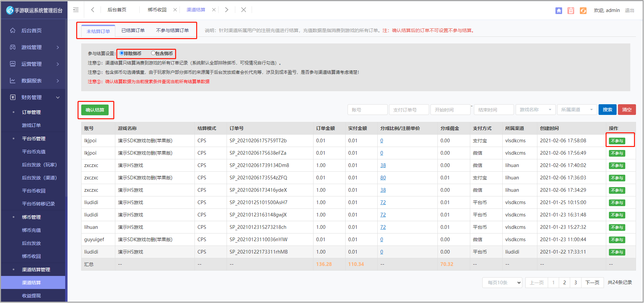Click the red trash icon in header
Screen dimensions: 644x303
click(x=571, y=11)
